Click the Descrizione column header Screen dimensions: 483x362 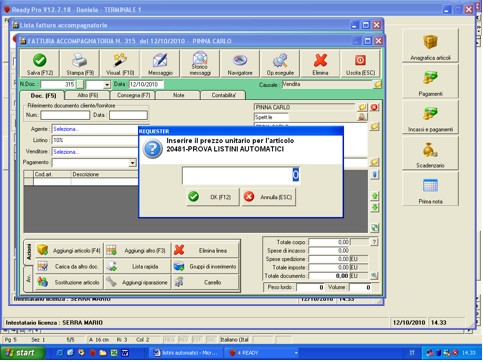(104, 174)
